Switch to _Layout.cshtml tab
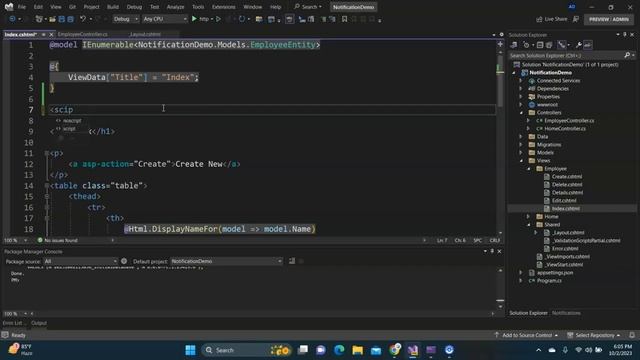 coord(145,35)
